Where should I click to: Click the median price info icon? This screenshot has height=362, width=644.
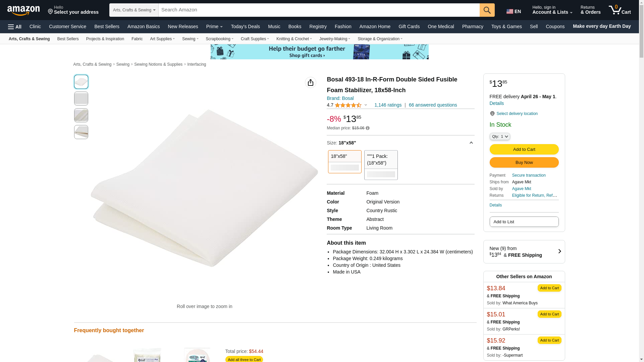pos(368,128)
